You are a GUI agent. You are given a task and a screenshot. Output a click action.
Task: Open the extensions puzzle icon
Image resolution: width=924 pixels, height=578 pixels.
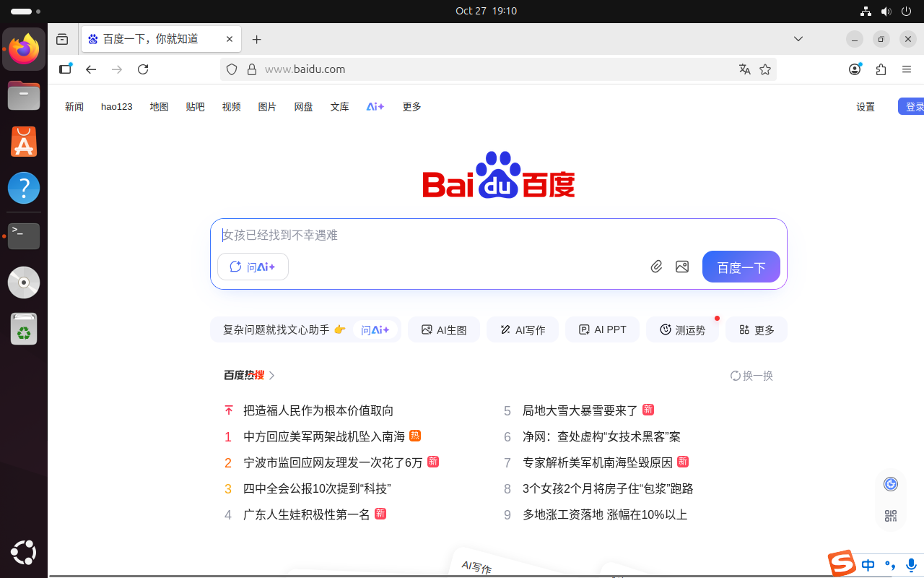(x=881, y=69)
